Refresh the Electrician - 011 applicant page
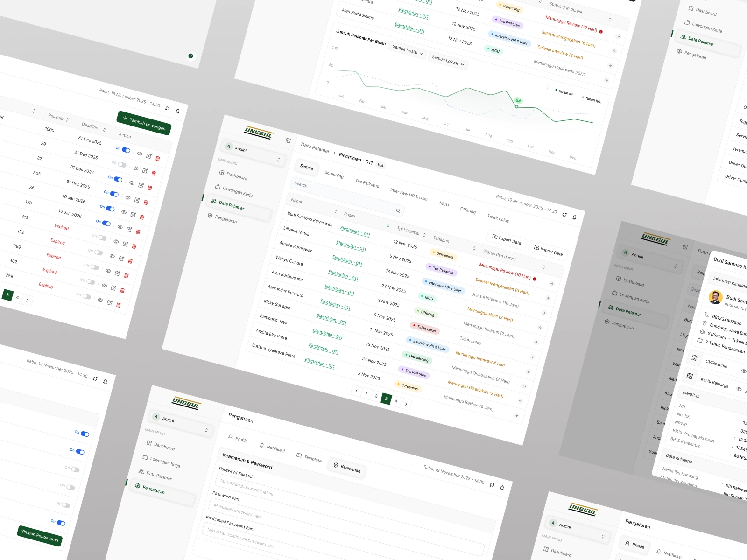This screenshot has height=560, width=747. [x=564, y=215]
